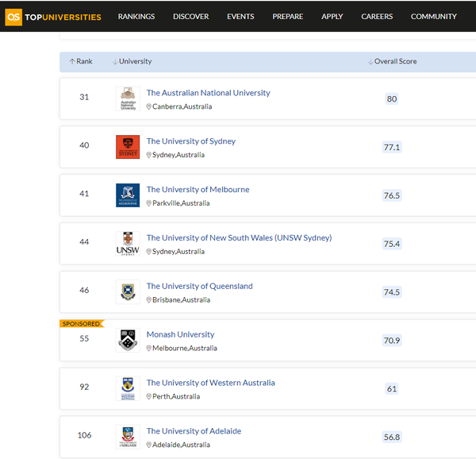Click rank number 46

coord(84,291)
